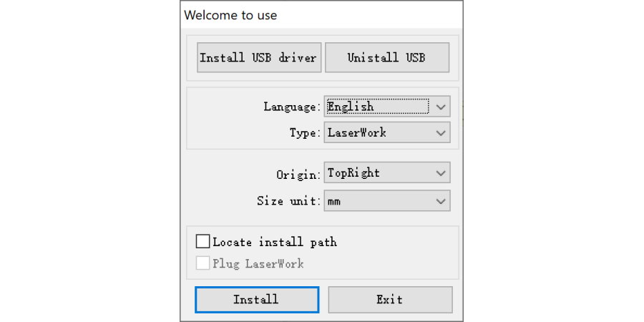Start installation with the Install button
This screenshot has height=322, width=644.
[x=257, y=299]
